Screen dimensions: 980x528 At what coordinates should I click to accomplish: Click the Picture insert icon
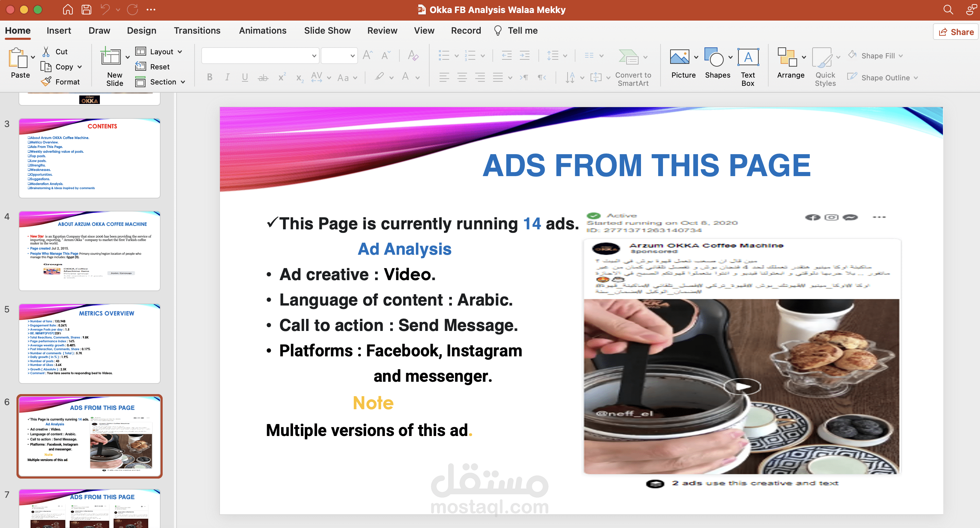pos(679,57)
